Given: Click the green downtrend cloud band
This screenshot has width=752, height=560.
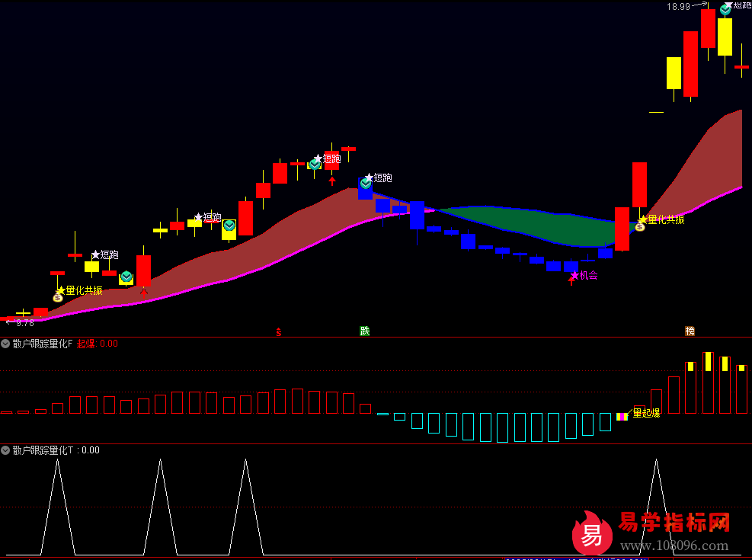Looking at the screenshot, I should (x=526, y=225).
